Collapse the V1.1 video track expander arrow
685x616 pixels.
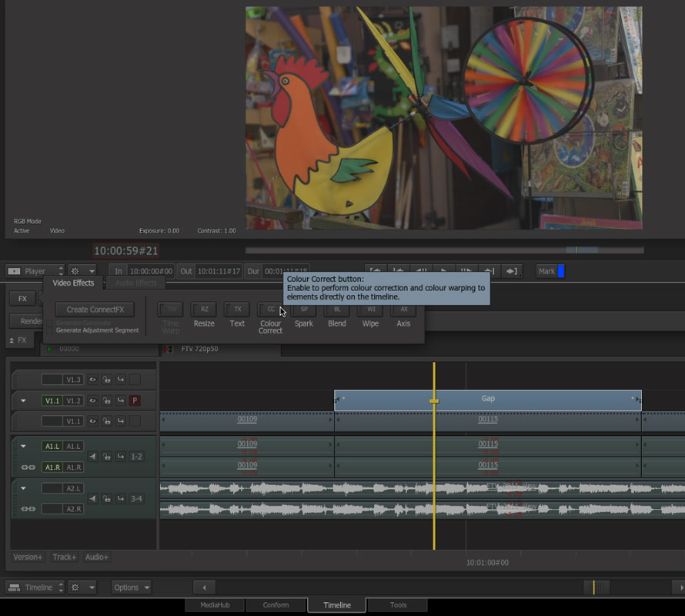point(23,400)
